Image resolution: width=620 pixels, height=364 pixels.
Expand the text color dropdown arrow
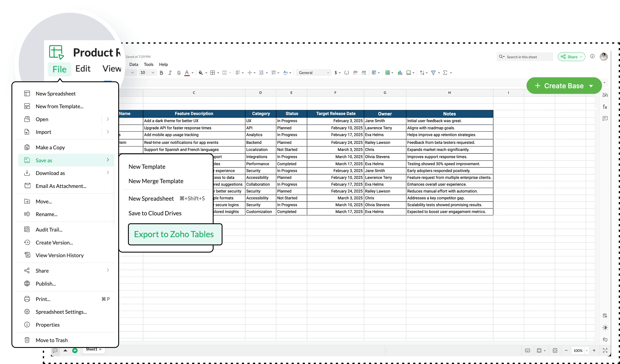point(193,73)
